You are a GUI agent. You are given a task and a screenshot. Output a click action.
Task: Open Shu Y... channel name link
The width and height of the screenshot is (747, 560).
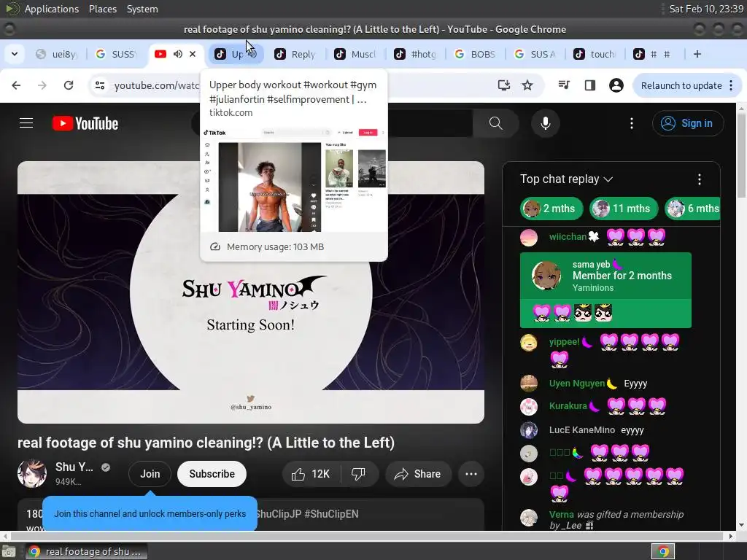click(74, 467)
